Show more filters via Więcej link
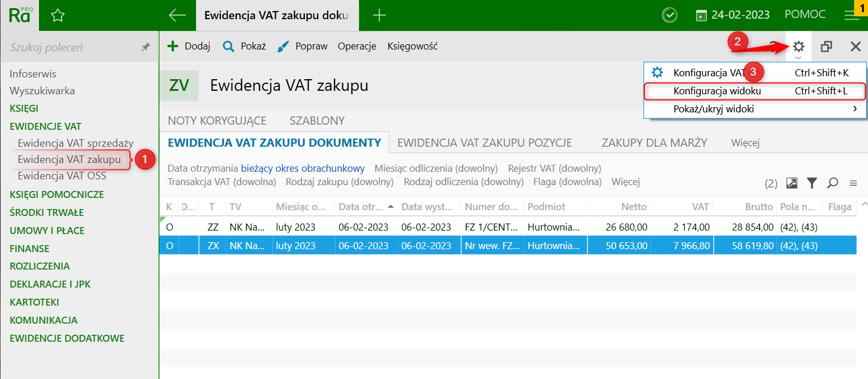The image size is (868, 379). (625, 182)
